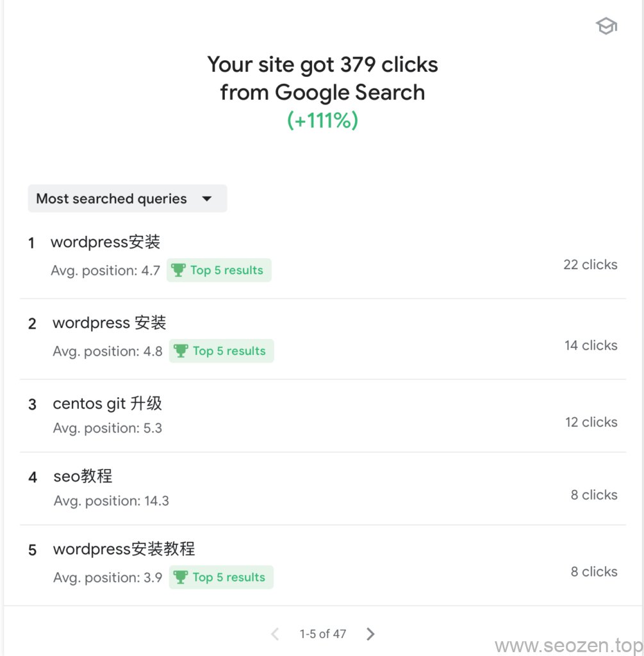The width and height of the screenshot is (644, 656).
Task: Open the seo教程 query
Action: click(x=83, y=476)
